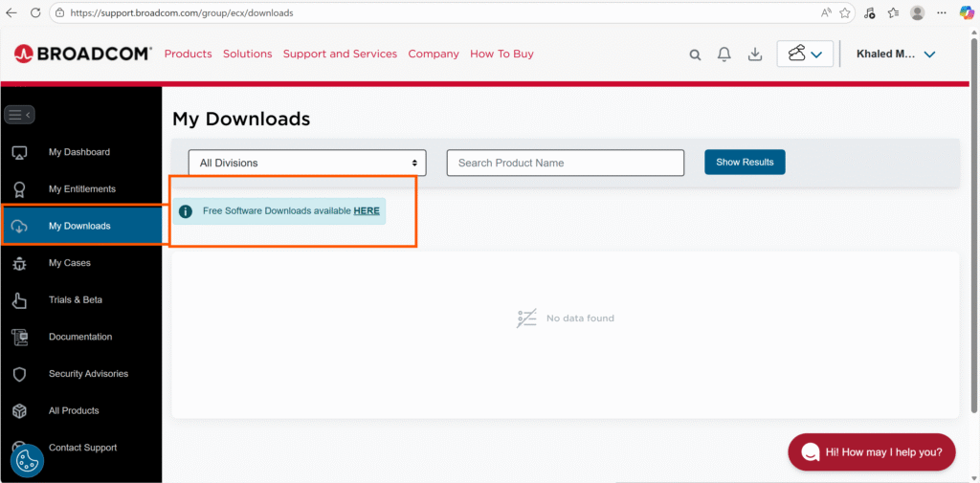Go to Trials & Beta section
The image size is (980, 483).
pyautogui.click(x=75, y=300)
